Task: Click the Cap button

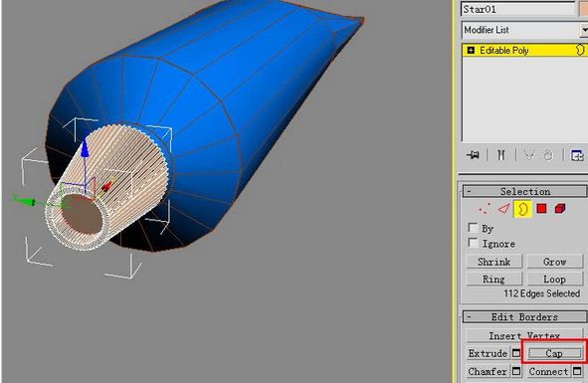Action: point(554,353)
